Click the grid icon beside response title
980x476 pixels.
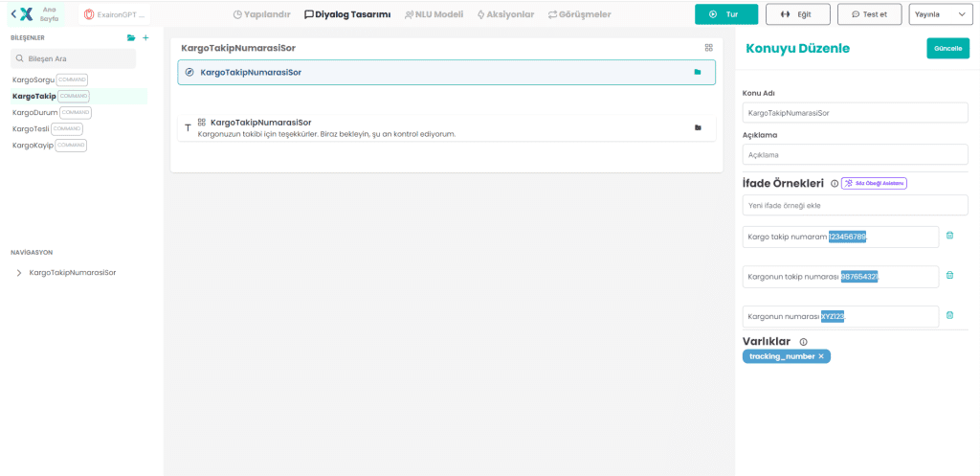pyautogui.click(x=202, y=123)
